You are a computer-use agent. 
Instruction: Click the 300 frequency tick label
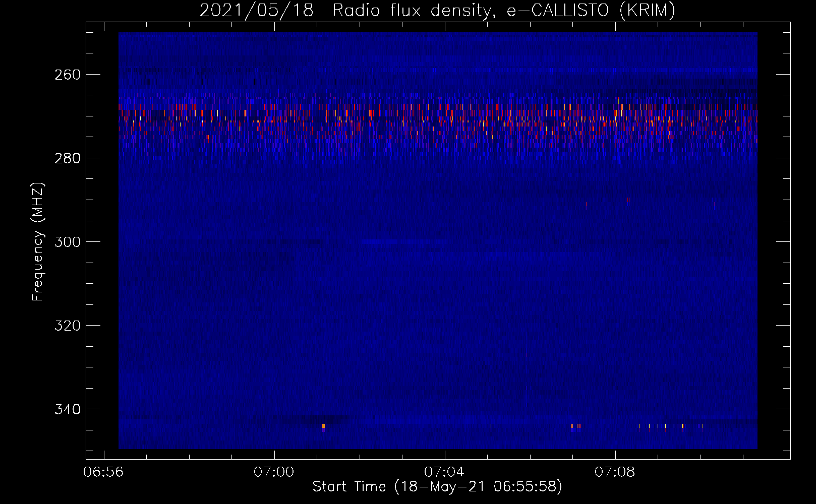[68, 242]
